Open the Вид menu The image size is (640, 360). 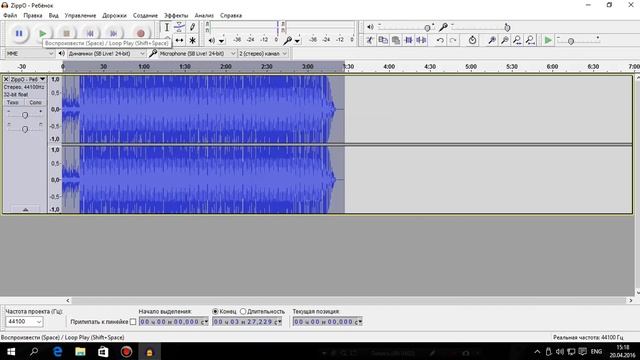click(53, 16)
